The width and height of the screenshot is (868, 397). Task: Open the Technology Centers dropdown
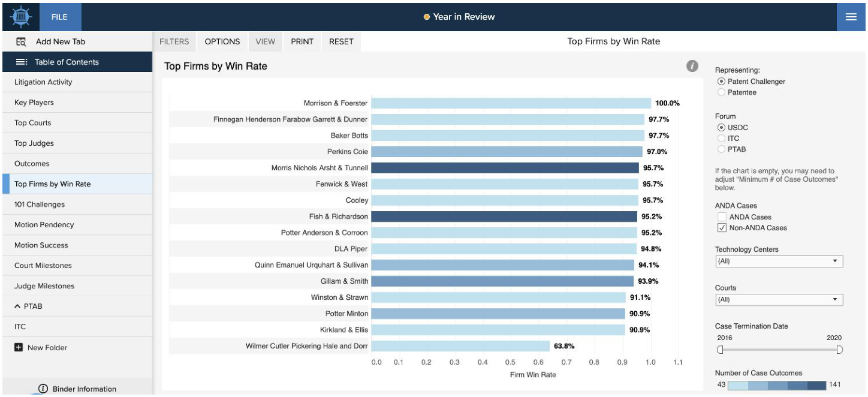point(779,261)
